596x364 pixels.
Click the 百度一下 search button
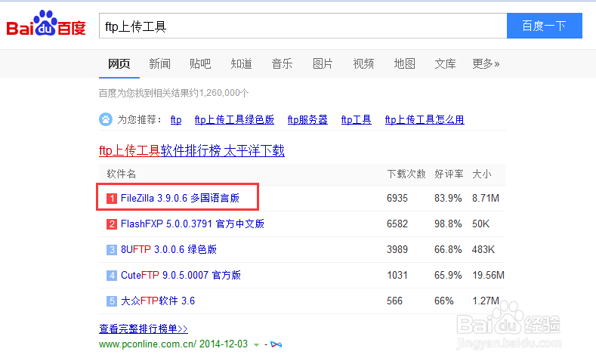point(545,26)
